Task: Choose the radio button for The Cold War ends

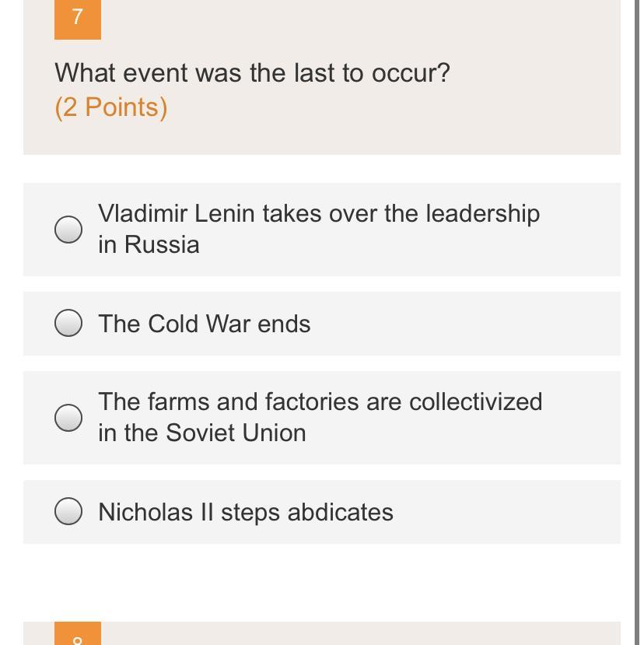Action: pyautogui.click(x=68, y=323)
